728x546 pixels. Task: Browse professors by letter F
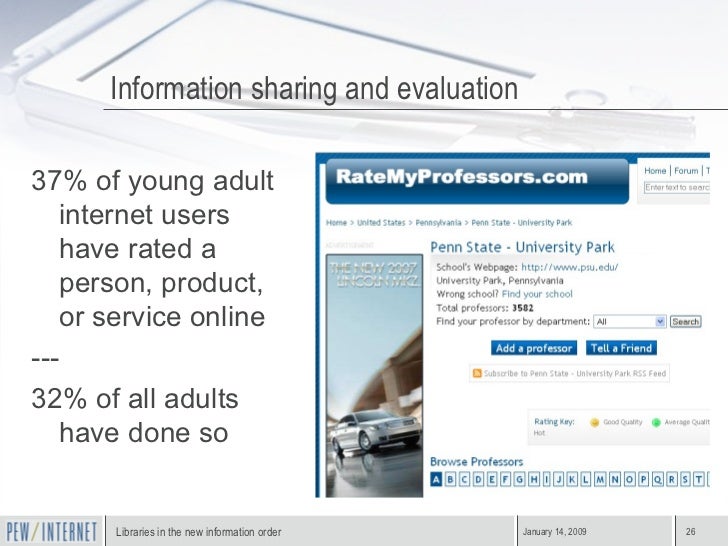[506, 480]
